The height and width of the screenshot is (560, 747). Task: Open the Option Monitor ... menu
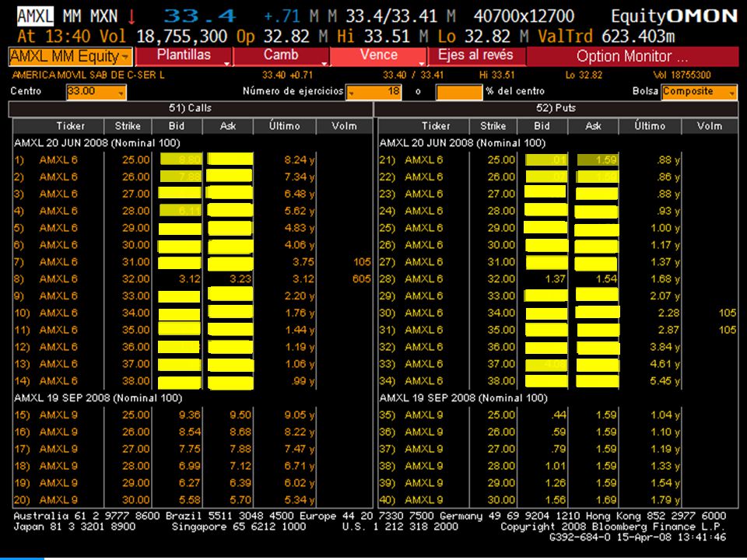(x=632, y=57)
